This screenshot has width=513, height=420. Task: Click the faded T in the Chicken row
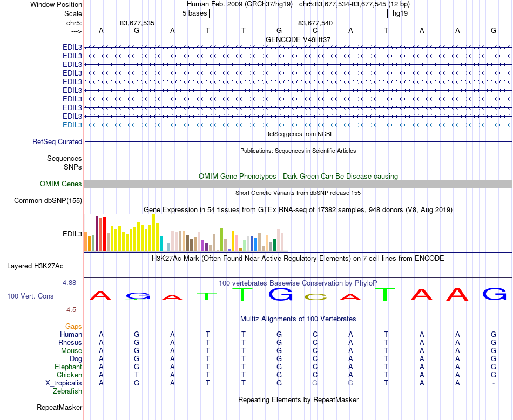137,375
